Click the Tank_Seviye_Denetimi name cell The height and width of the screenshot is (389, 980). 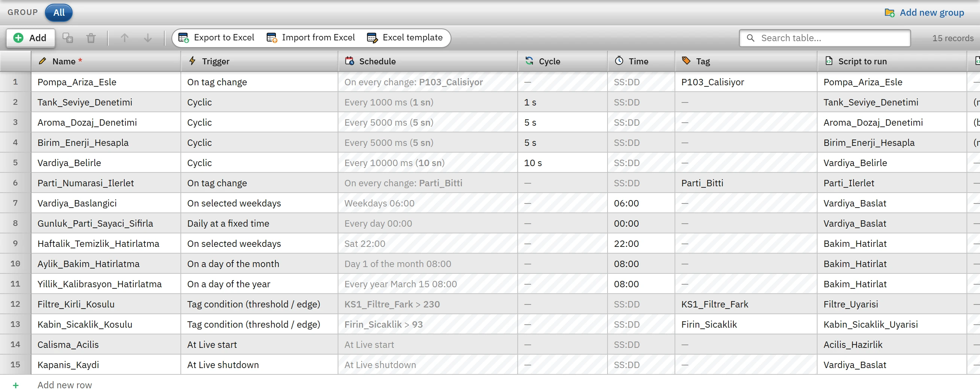pos(106,102)
